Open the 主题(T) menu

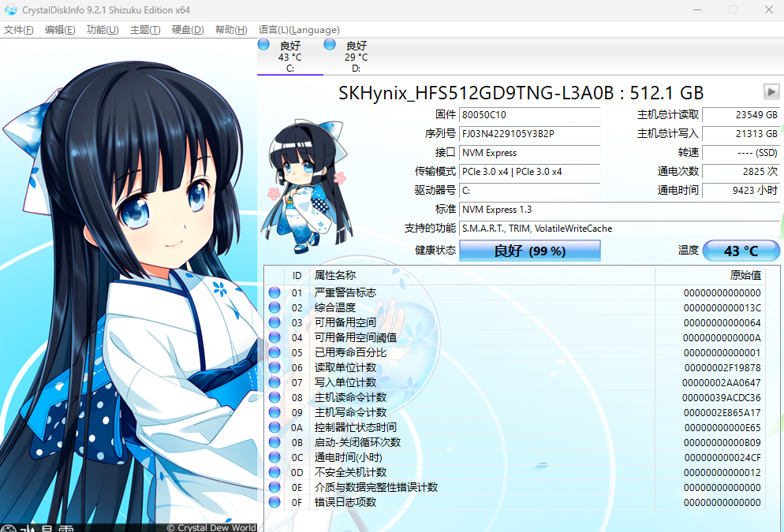[x=145, y=30]
